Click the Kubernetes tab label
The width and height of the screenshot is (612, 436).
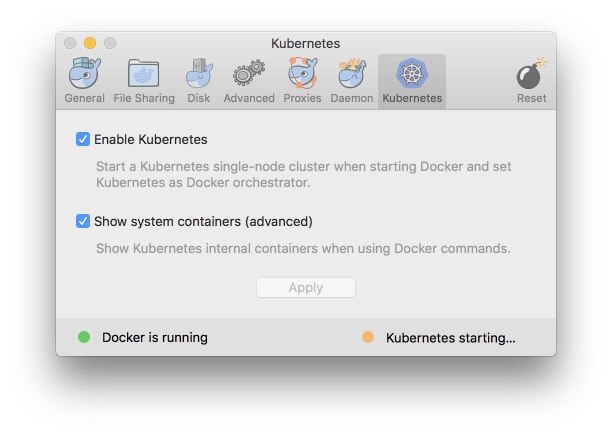pyautogui.click(x=412, y=98)
